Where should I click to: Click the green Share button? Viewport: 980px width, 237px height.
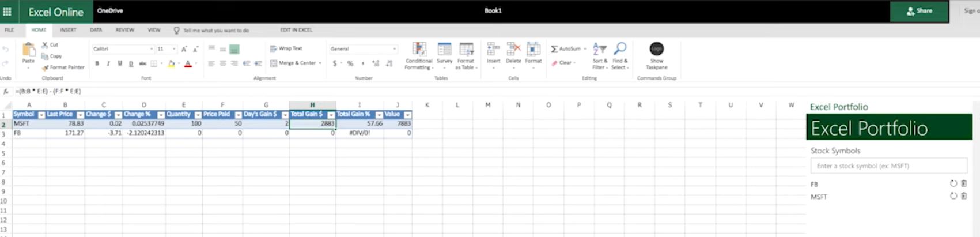click(919, 12)
